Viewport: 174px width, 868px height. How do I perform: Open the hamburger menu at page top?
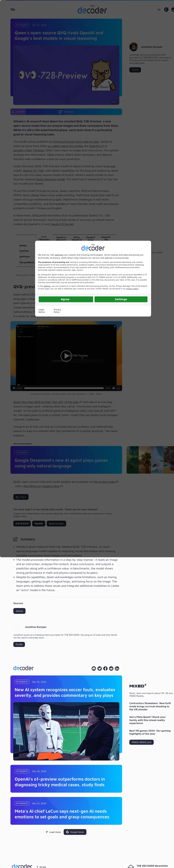coord(13,9)
